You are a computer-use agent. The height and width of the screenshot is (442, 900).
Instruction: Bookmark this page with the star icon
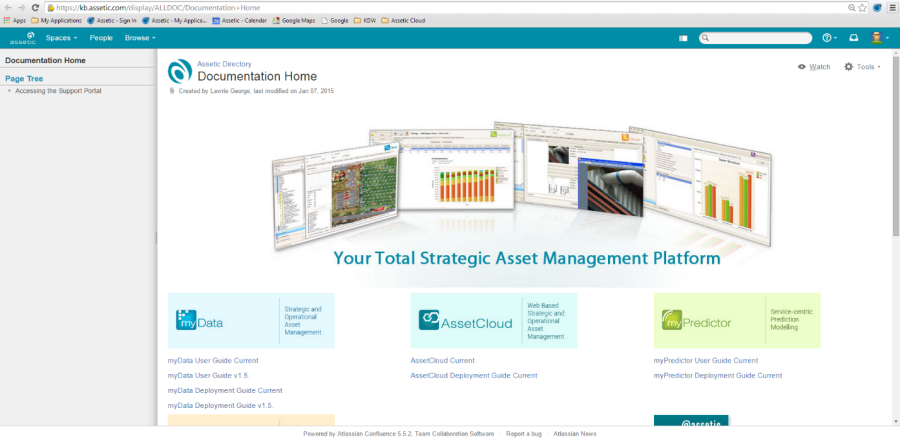coord(862,8)
